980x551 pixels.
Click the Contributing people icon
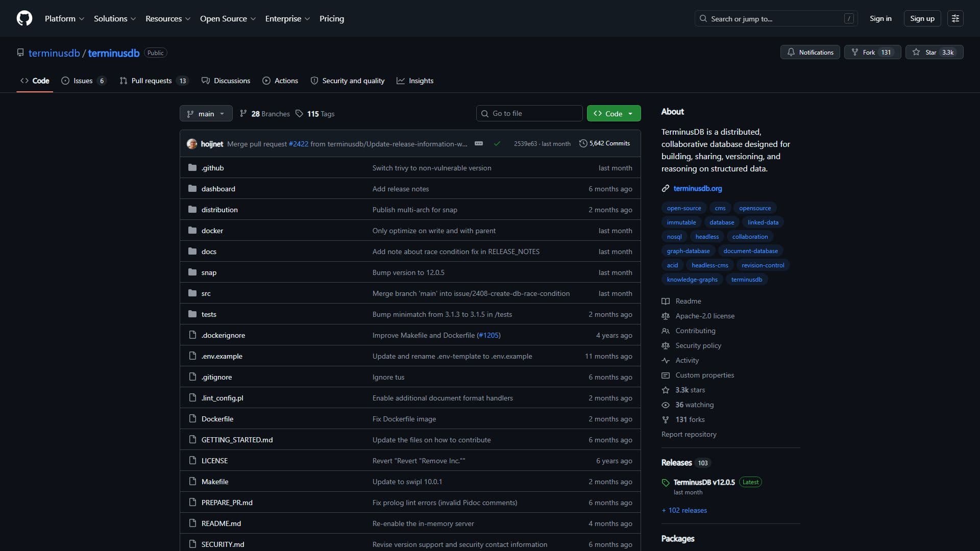[x=666, y=331]
